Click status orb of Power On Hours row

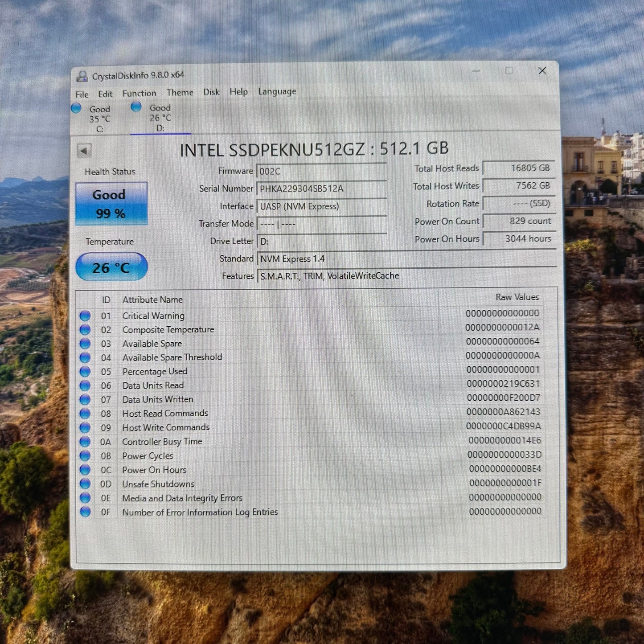(x=85, y=470)
